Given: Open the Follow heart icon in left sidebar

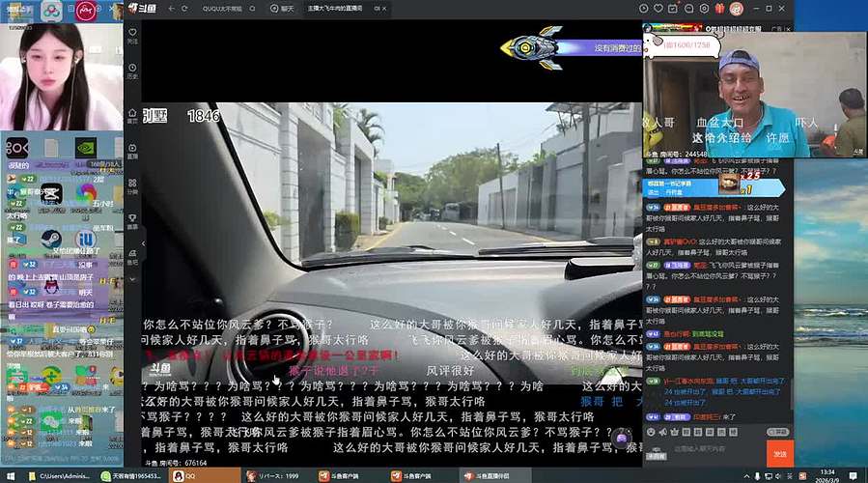Looking at the screenshot, I should (x=132, y=36).
